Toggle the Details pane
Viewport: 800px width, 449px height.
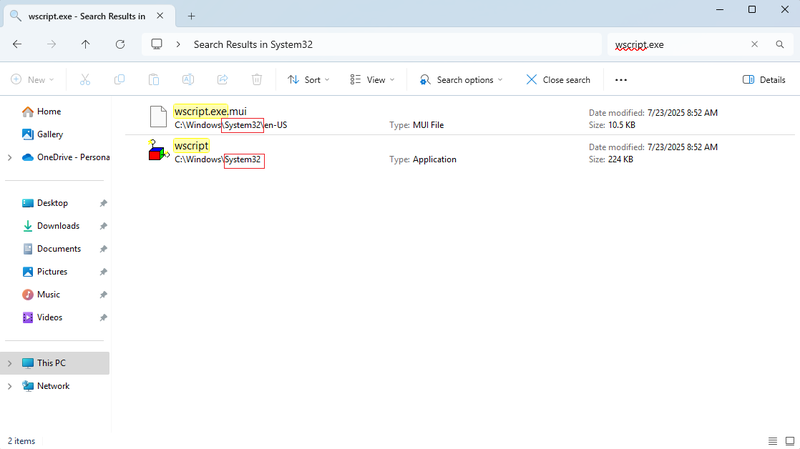(x=764, y=80)
